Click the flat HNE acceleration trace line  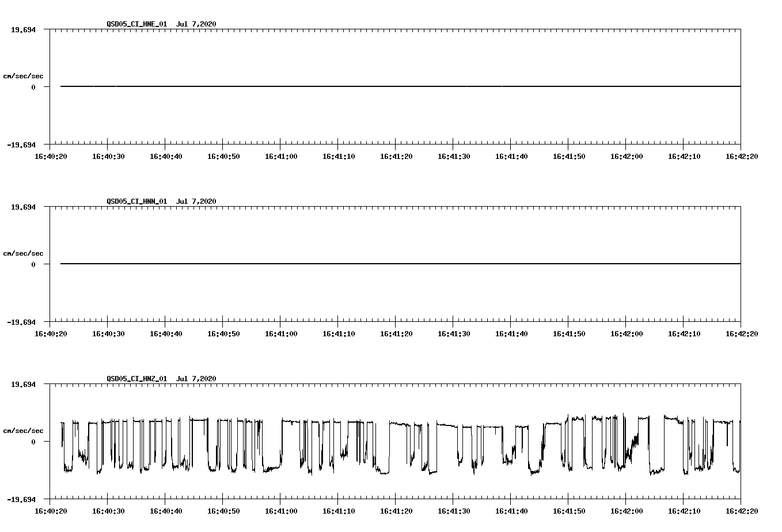(x=400, y=86)
